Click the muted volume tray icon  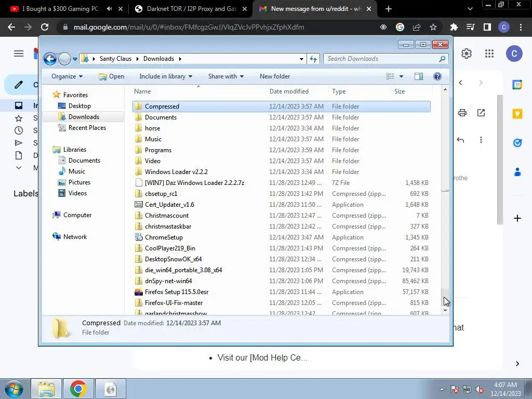tap(480, 389)
